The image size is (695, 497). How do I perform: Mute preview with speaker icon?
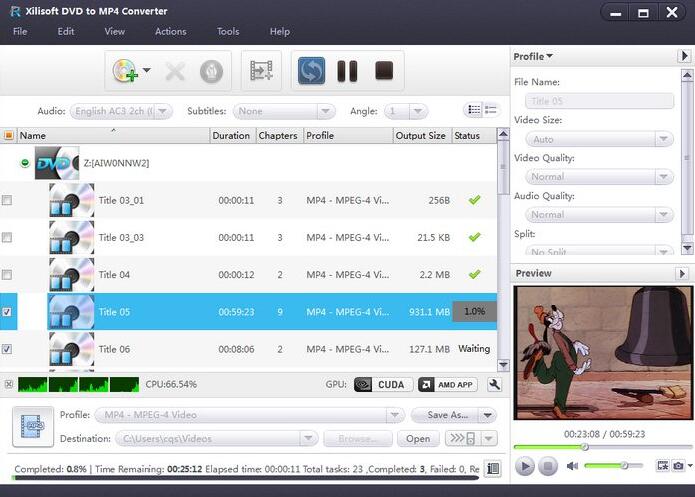coord(572,466)
